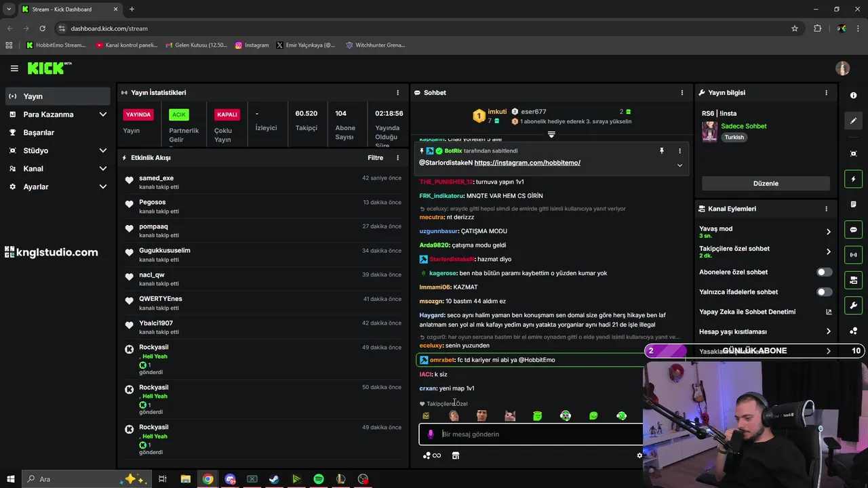
Task: Click the purple microphone icon in the message box
Action: [431, 434]
